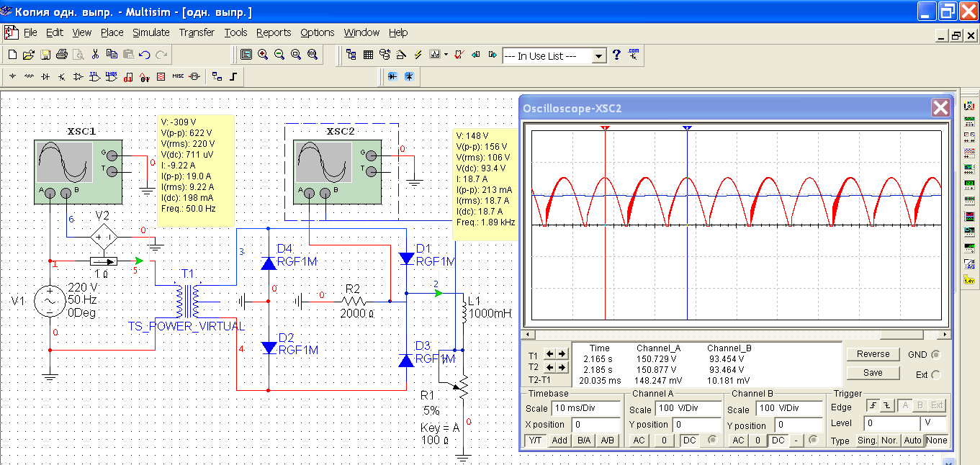The width and height of the screenshot is (980, 465).
Task: Set Channel B coupling to DC
Action: [778, 440]
